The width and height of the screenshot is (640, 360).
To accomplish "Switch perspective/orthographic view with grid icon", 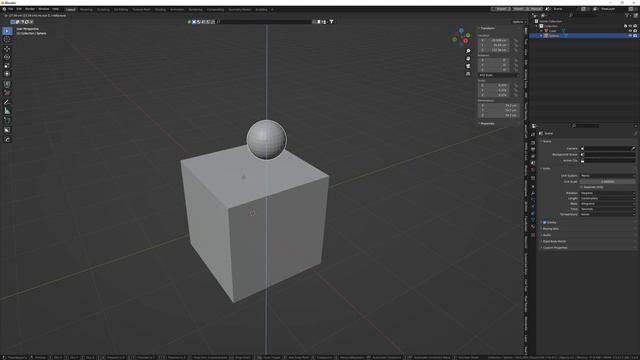I will (468, 74).
